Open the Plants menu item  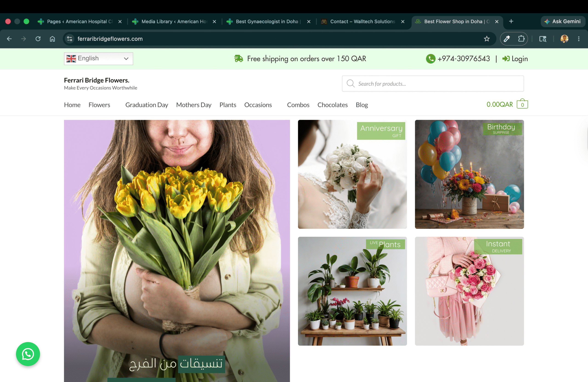228,105
